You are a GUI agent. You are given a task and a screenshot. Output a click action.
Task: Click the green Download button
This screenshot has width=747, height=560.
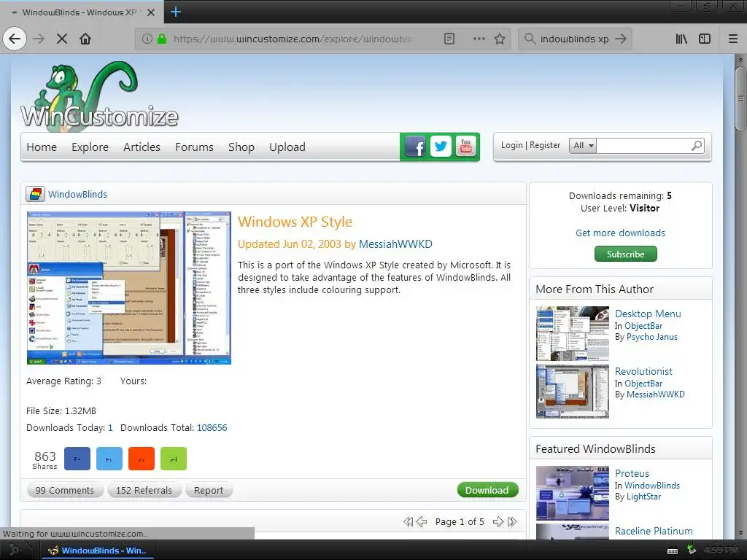pyautogui.click(x=487, y=490)
